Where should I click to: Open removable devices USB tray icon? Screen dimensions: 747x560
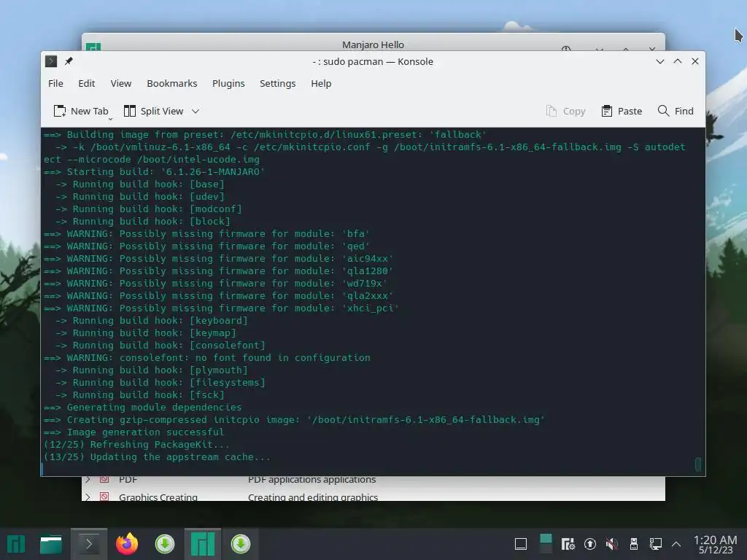click(634, 544)
